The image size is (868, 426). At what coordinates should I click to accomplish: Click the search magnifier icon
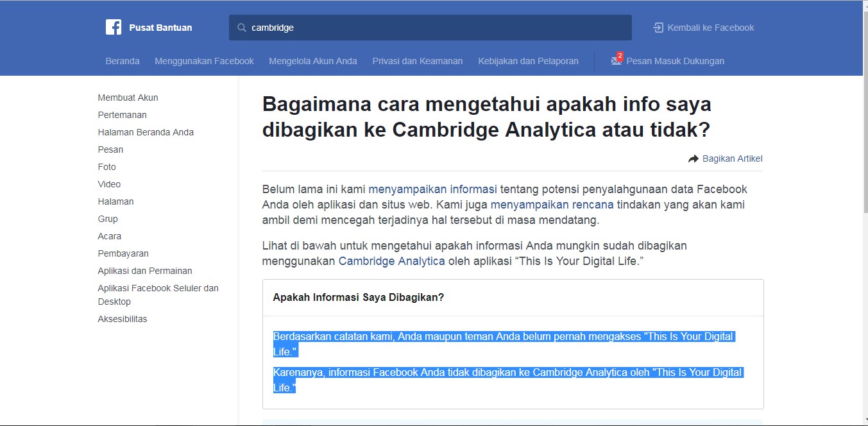click(x=242, y=28)
